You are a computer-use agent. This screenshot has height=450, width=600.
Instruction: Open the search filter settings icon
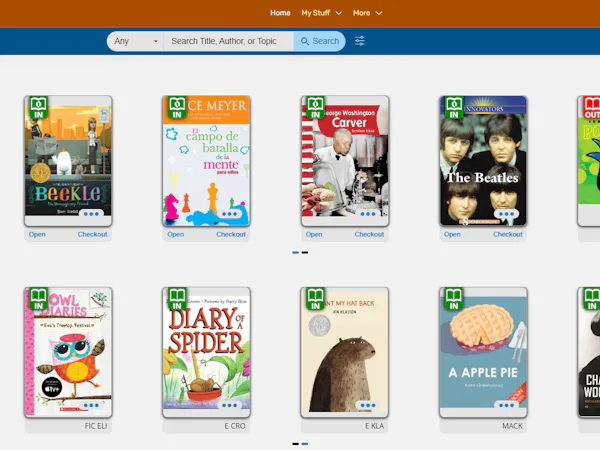360,41
